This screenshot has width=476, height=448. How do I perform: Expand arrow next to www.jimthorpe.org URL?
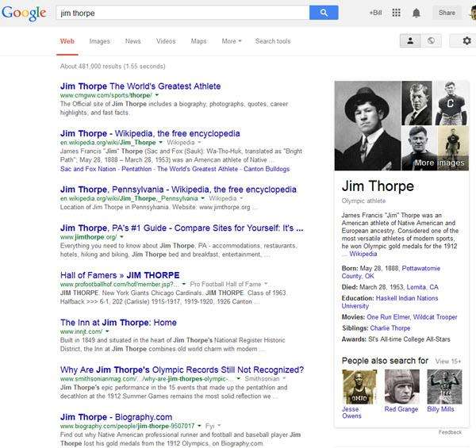click(x=121, y=237)
